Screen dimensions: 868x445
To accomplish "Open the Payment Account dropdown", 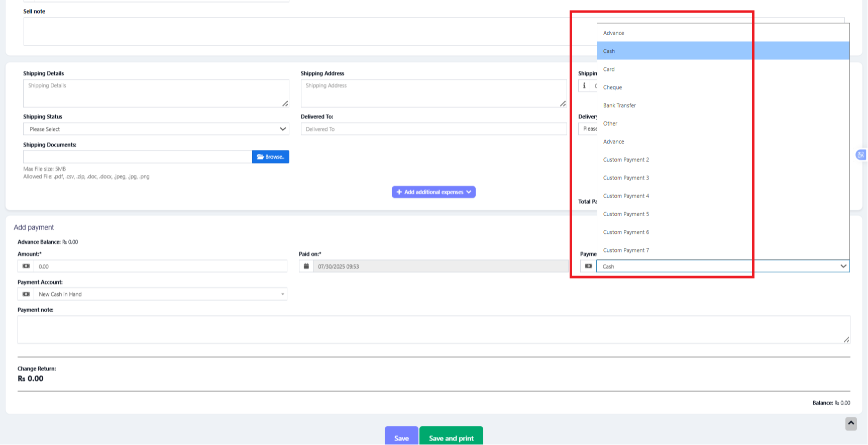I will 160,294.
